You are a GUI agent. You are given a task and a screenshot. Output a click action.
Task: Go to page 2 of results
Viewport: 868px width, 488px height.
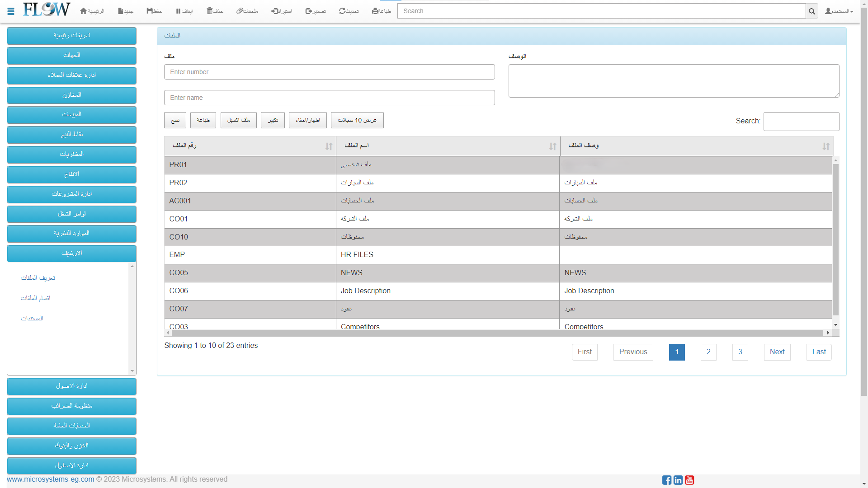pyautogui.click(x=708, y=352)
